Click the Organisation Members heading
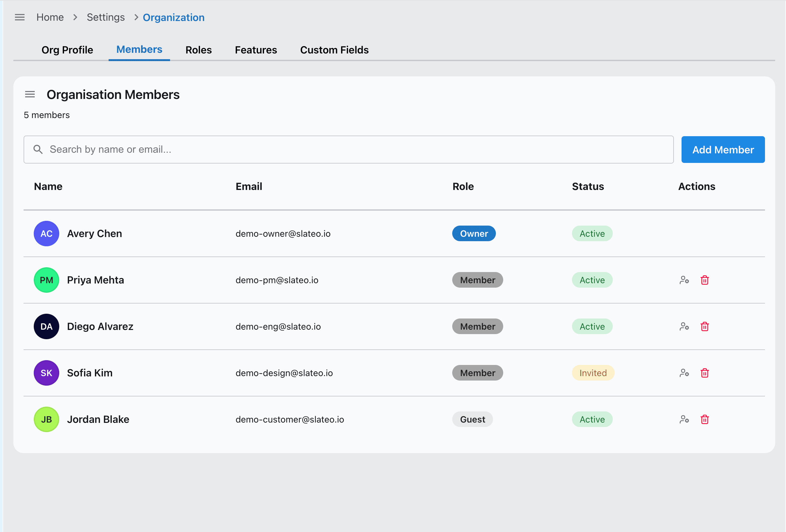This screenshot has height=532, width=786. 113,94
